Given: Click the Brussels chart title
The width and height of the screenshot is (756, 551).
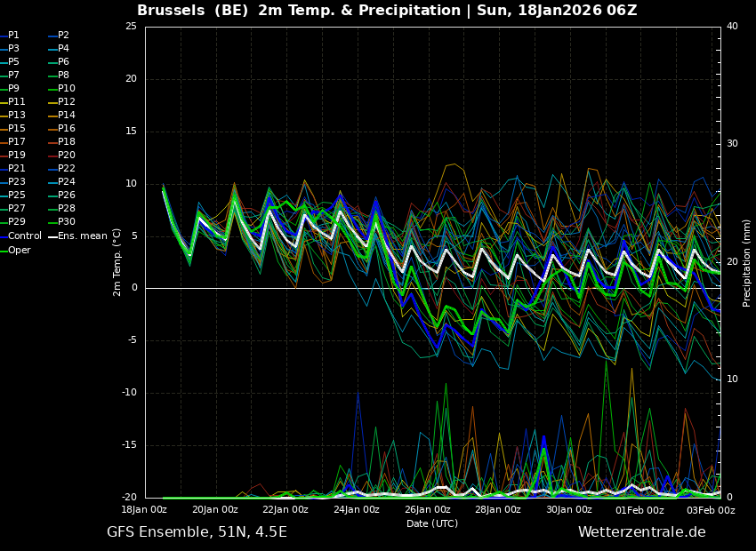Looking at the screenshot, I should coord(387,11).
